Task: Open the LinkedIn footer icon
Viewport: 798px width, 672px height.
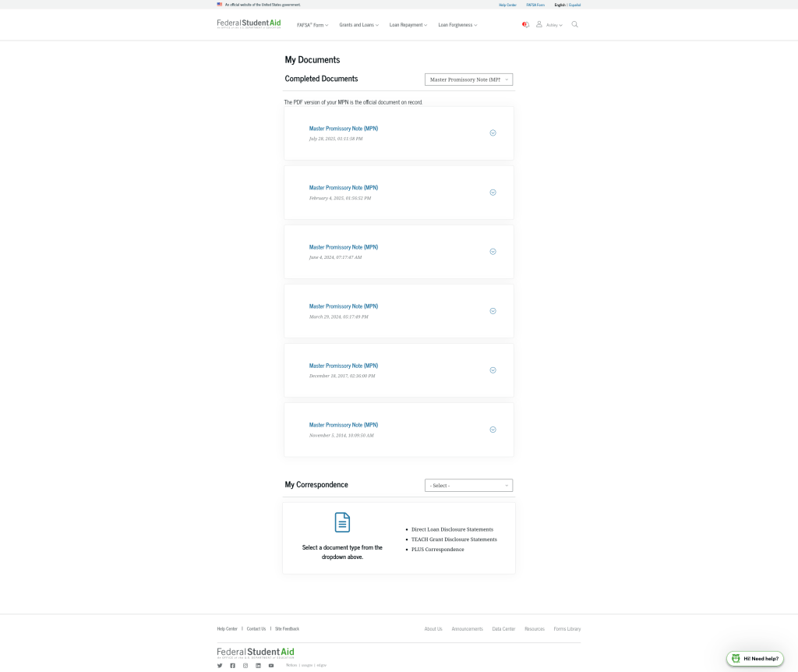Action: (x=258, y=665)
